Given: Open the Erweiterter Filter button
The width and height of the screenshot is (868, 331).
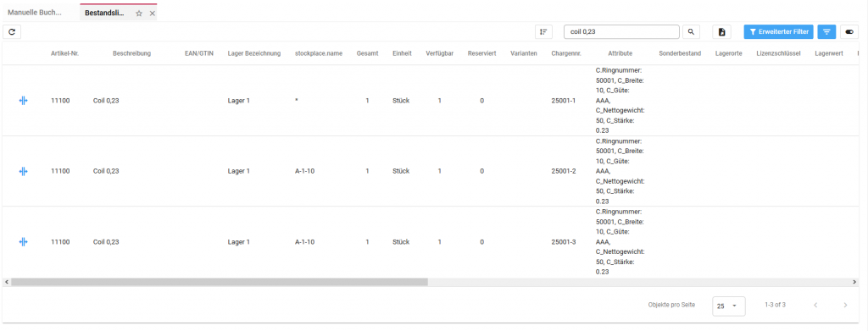Looking at the screenshot, I should click(x=779, y=32).
